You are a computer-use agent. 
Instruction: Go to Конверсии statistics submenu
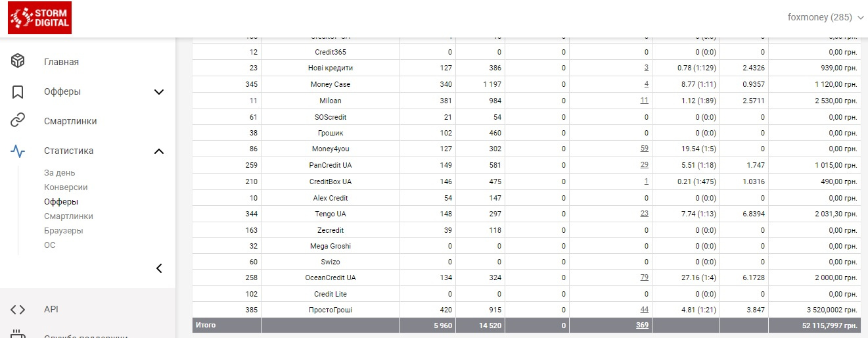click(x=66, y=187)
